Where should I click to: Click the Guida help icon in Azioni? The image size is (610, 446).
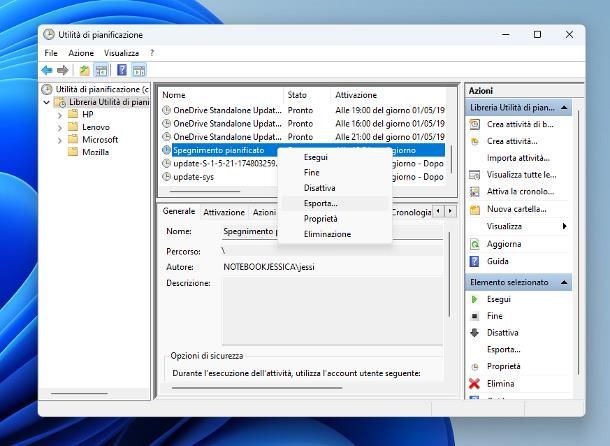click(x=475, y=261)
